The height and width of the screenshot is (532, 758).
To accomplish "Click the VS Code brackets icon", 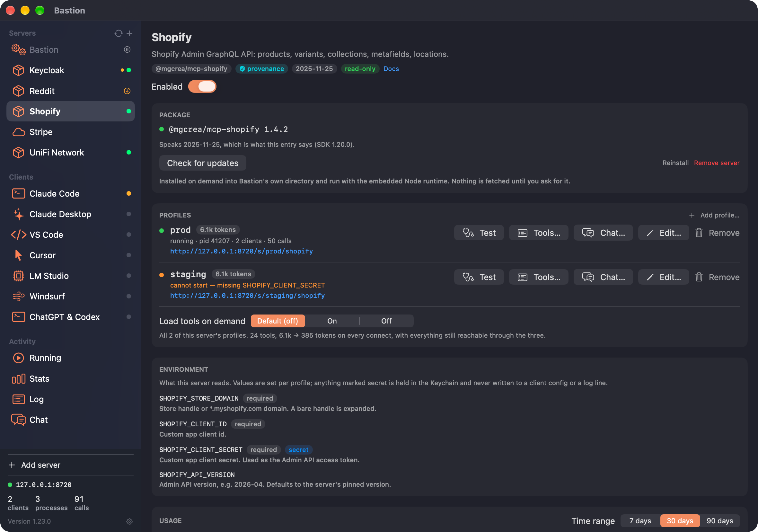I will point(19,235).
